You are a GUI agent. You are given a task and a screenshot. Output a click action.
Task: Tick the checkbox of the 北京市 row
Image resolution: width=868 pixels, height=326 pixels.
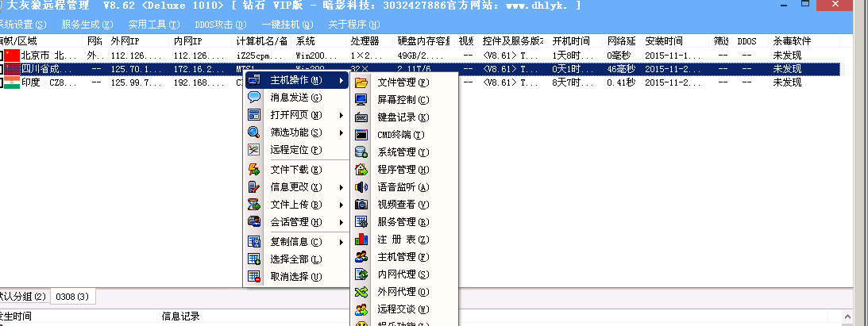[2, 56]
